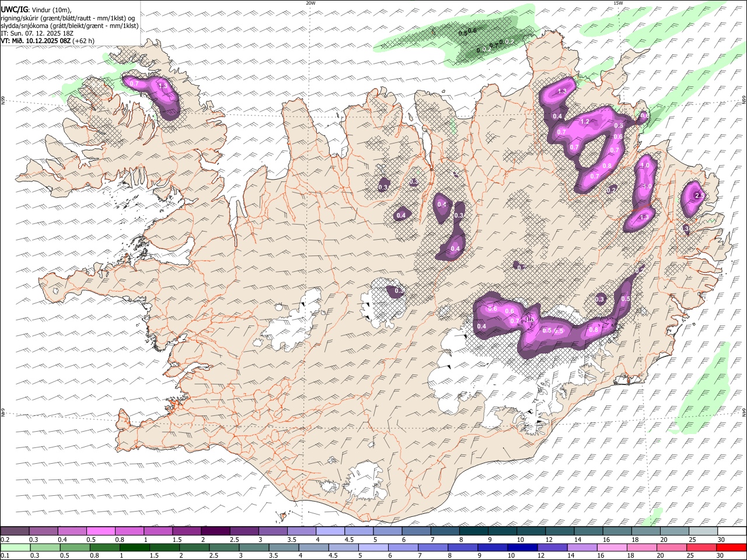This screenshot has height=560, width=747.
Task: Click the deep navy blue 10 mm legend swatch
Action: tap(522, 548)
